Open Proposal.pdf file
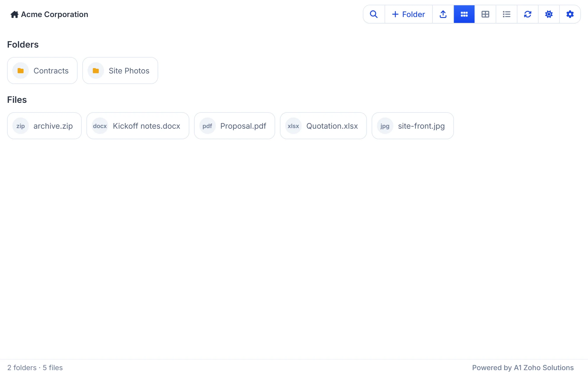The image size is (588, 376). pyautogui.click(x=235, y=126)
